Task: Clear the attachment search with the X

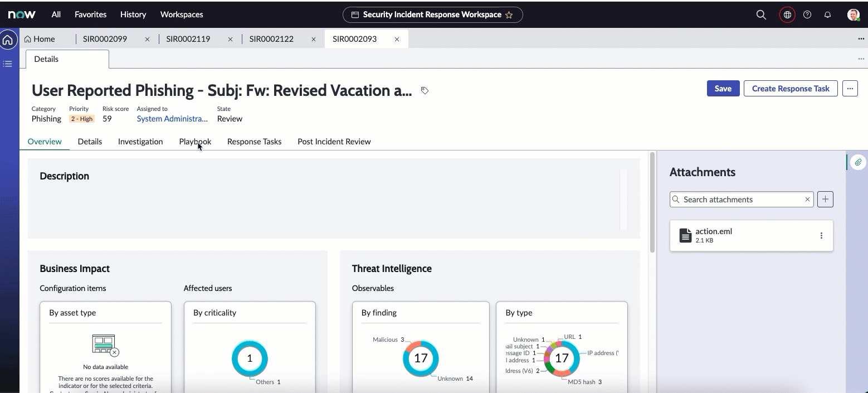Action: [x=807, y=200]
